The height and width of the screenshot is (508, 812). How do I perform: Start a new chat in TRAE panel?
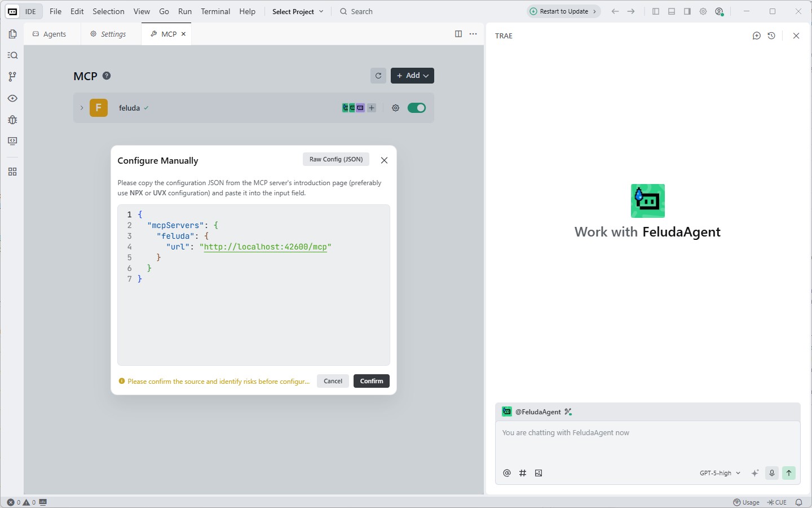757,36
